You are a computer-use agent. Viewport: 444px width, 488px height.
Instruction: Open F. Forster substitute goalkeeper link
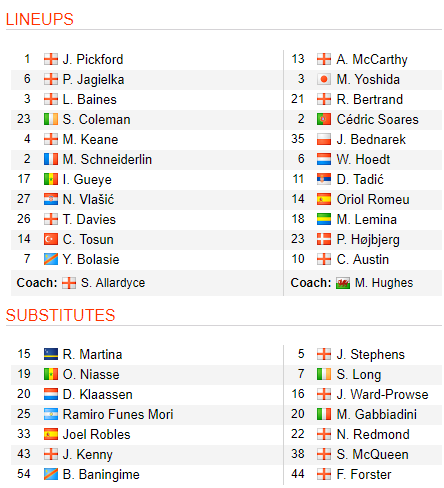(x=364, y=474)
